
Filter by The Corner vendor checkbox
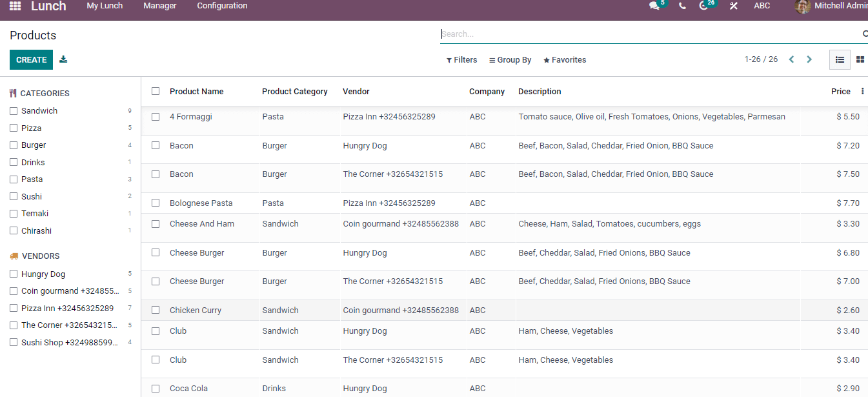14,325
